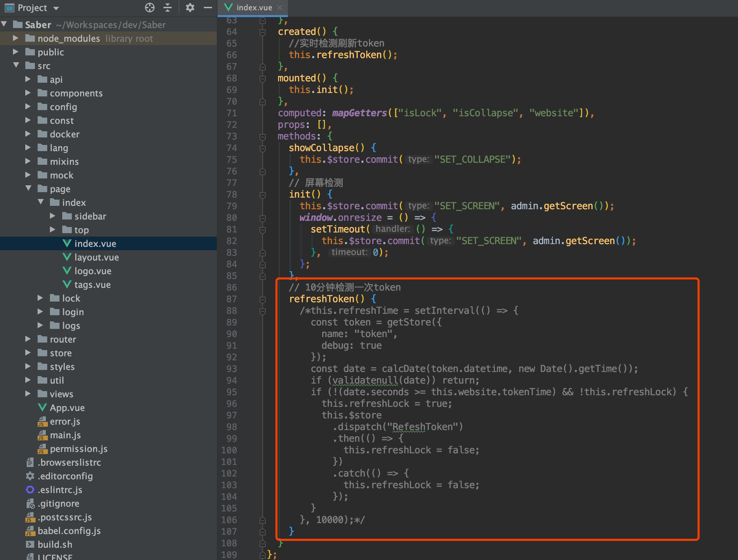Expand the sidebar folder
The image size is (738, 560).
click(x=53, y=216)
